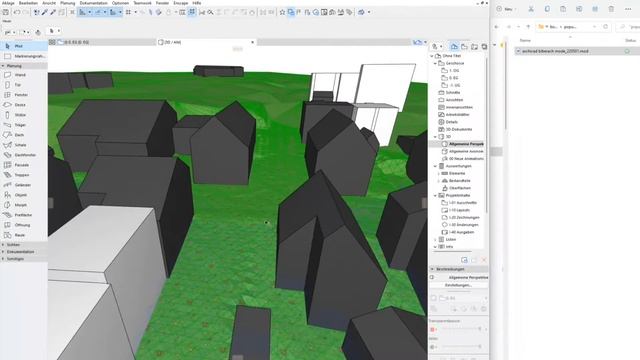
Task: Expand the Dokumentation toolbox group
Action: coord(3,252)
